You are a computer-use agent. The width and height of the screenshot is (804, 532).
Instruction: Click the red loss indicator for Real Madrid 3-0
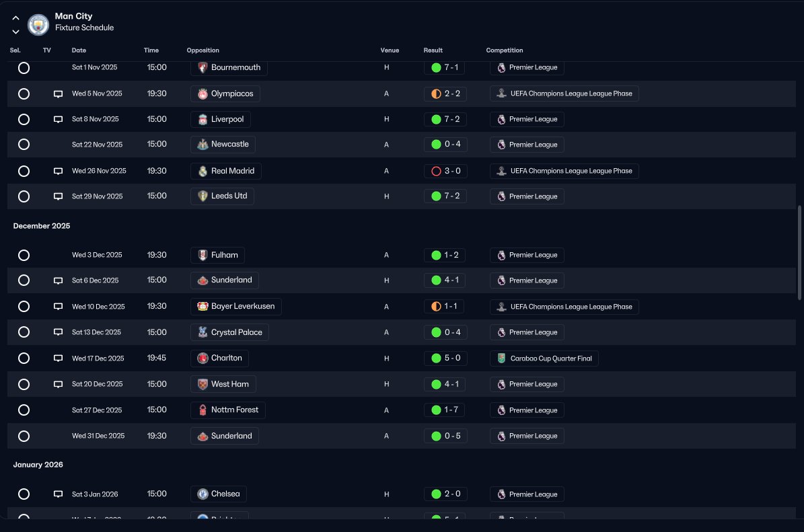[x=437, y=172]
